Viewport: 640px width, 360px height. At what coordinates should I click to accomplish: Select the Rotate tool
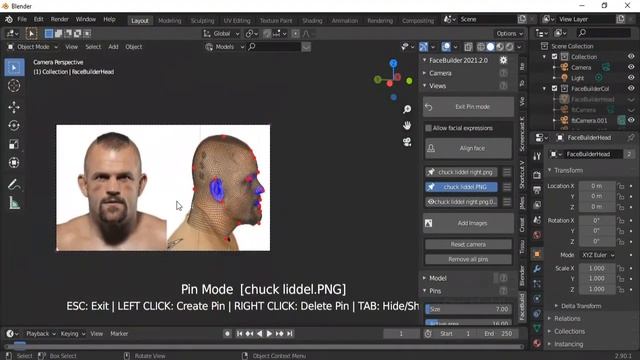pyautogui.click(x=14, y=126)
